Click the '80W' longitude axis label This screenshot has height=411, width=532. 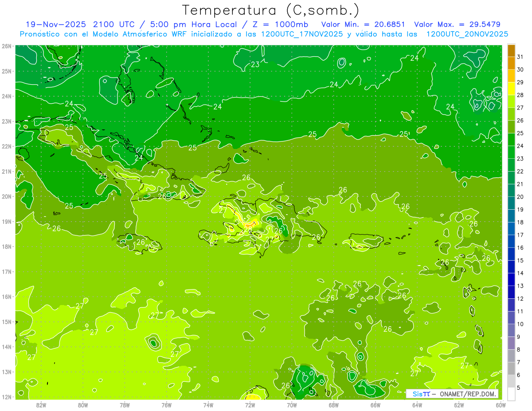[x=83, y=405]
